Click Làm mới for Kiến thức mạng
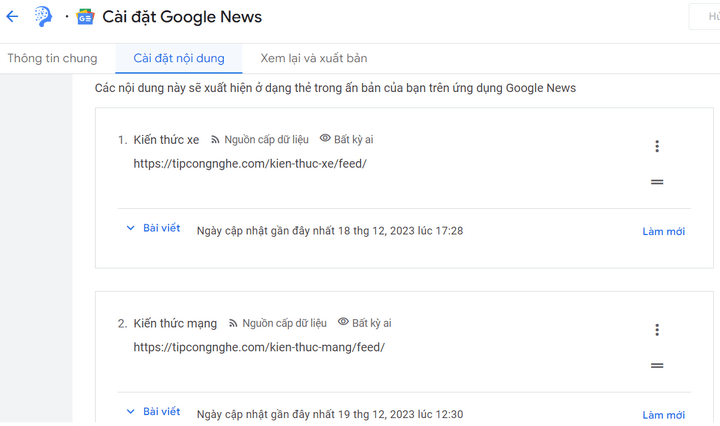Image resolution: width=720 pixels, height=426 pixels. click(664, 415)
